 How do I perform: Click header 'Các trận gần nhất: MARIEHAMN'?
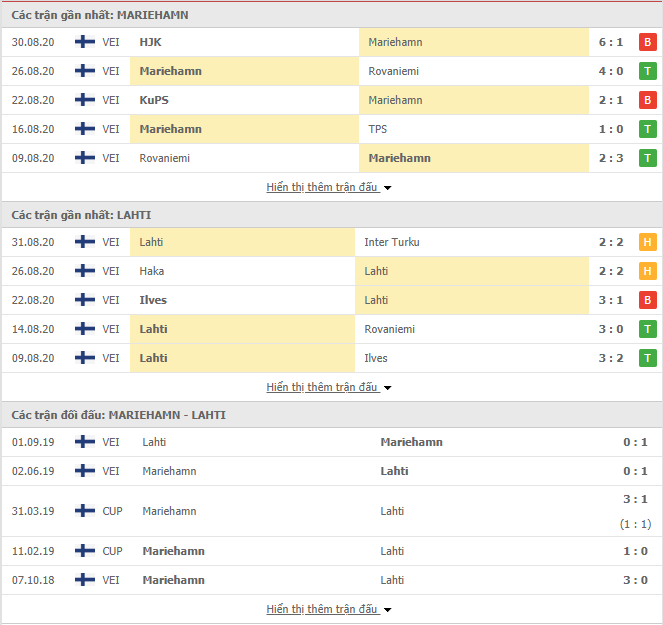[x=100, y=15]
